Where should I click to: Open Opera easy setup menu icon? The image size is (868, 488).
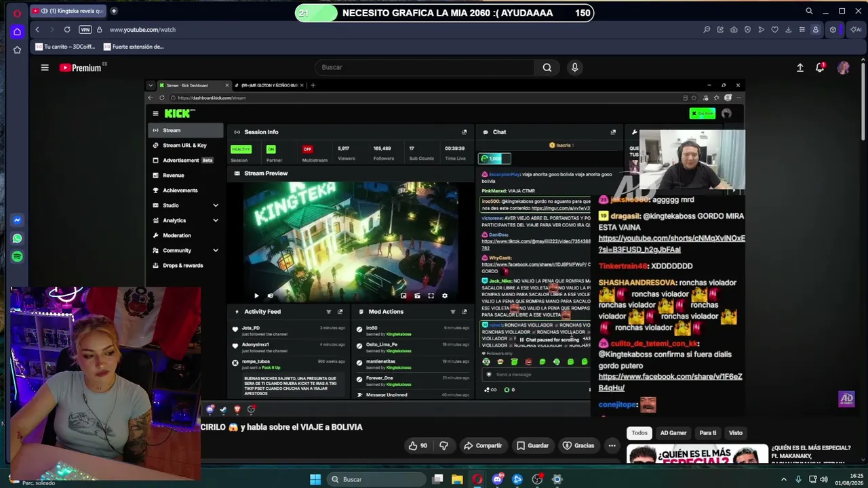(802, 30)
